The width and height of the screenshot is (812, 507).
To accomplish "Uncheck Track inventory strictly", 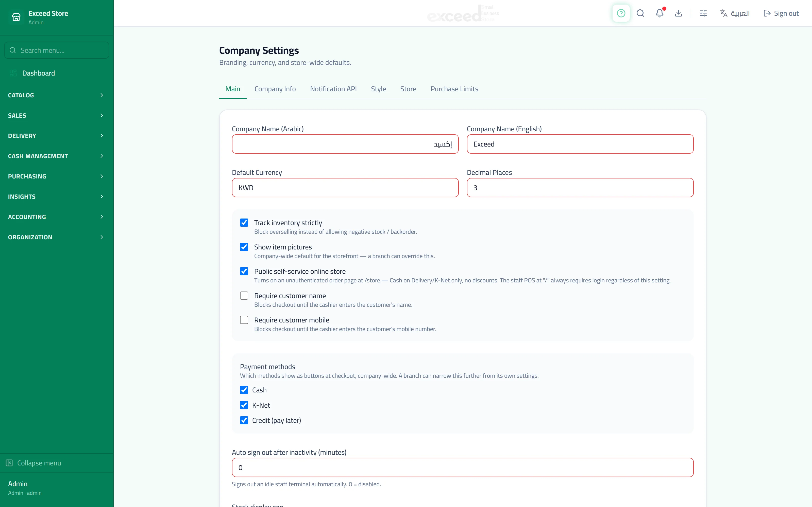I will coord(244,223).
